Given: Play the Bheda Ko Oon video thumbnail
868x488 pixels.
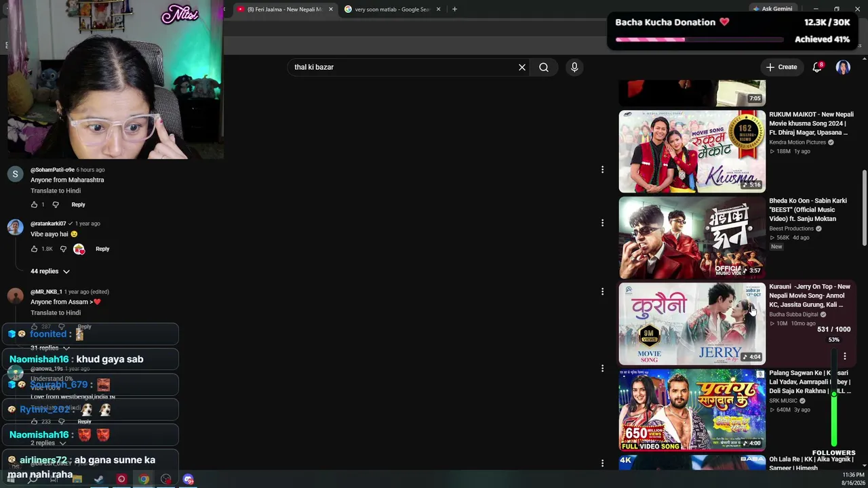Looking at the screenshot, I should [692, 237].
